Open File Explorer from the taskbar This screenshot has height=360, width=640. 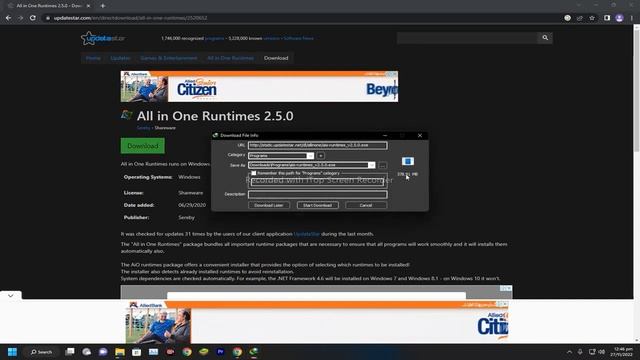[x=120, y=352]
